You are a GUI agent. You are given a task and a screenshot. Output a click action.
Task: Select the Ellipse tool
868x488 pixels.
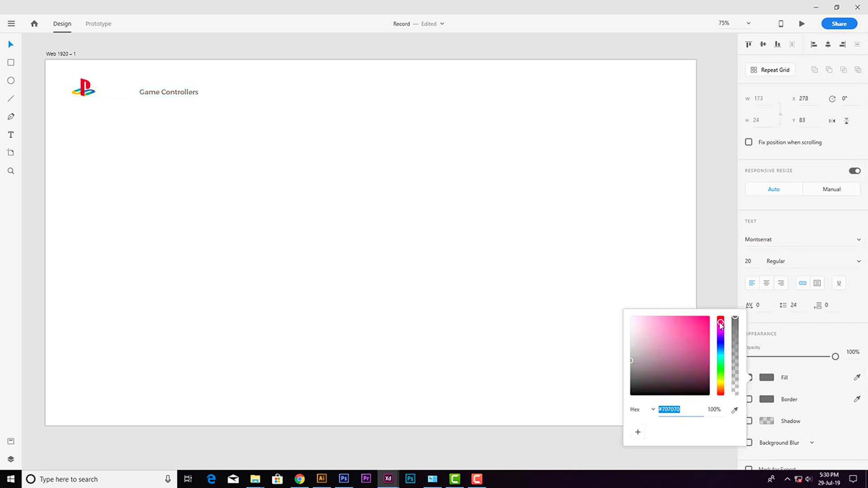pyautogui.click(x=11, y=80)
